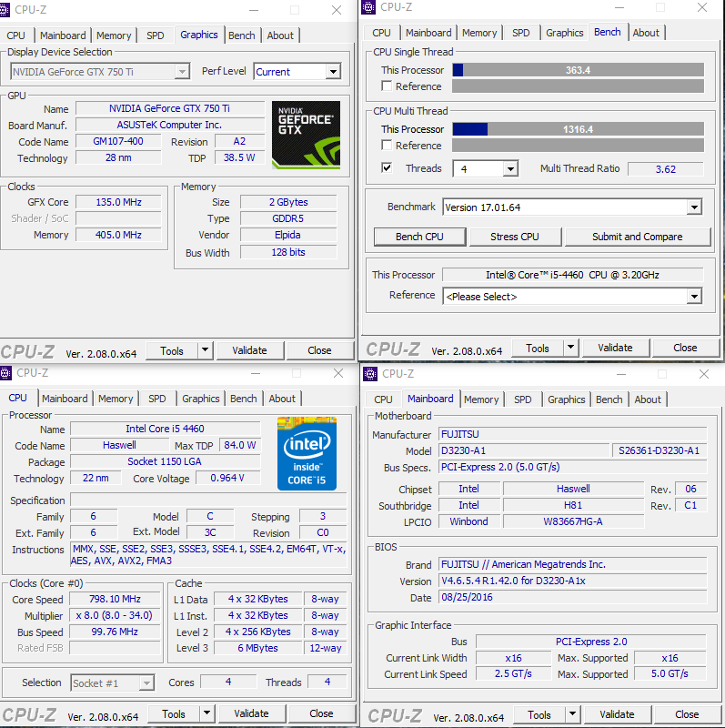Click the Core Speed 798.10 MHz value
The image size is (725, 728).
tap(115, 599)
